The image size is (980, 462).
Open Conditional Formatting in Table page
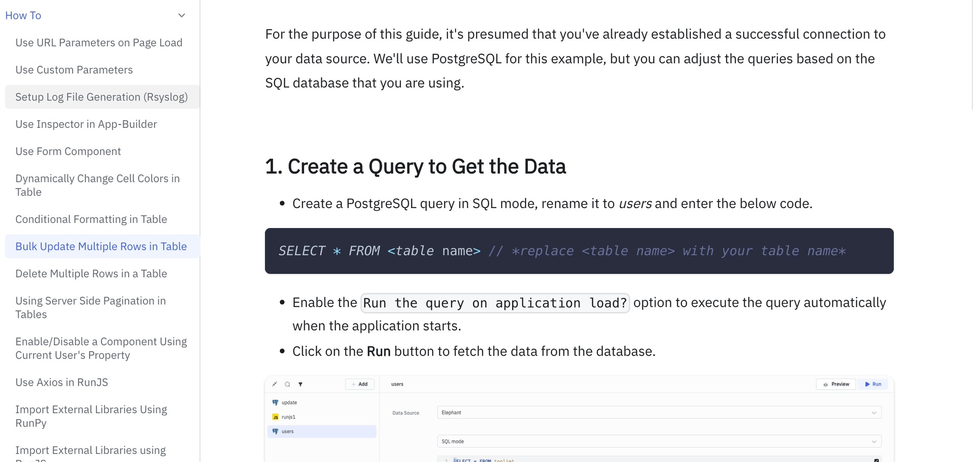91,219
